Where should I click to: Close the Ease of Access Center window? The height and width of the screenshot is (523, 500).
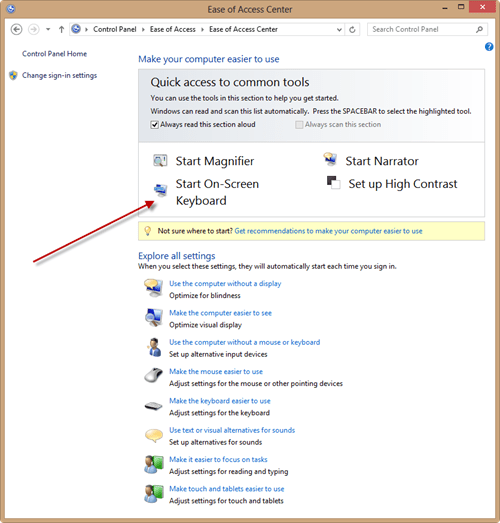[482, 7]
